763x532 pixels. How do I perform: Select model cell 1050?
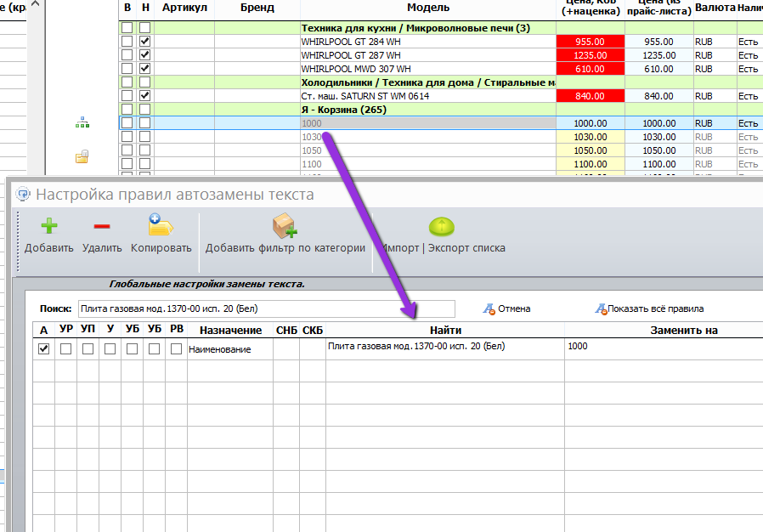coord(428,150)
